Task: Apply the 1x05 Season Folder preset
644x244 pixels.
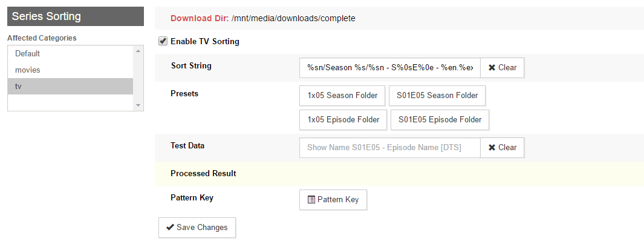Action: 342,96
